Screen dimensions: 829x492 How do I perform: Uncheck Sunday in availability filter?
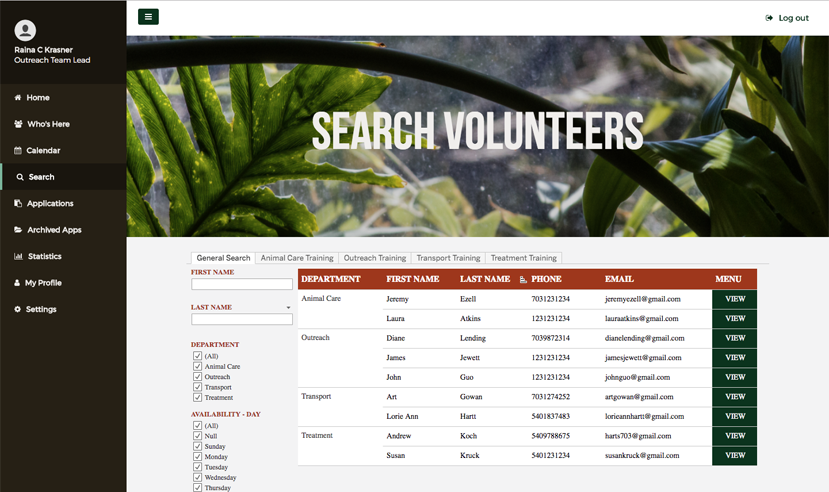[x=197, y=447]
